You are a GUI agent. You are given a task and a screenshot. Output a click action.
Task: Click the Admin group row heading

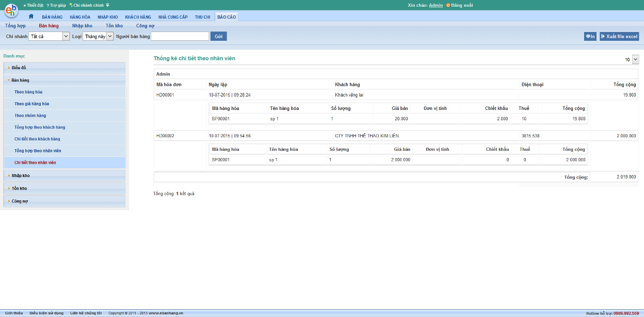pos(163,74)
